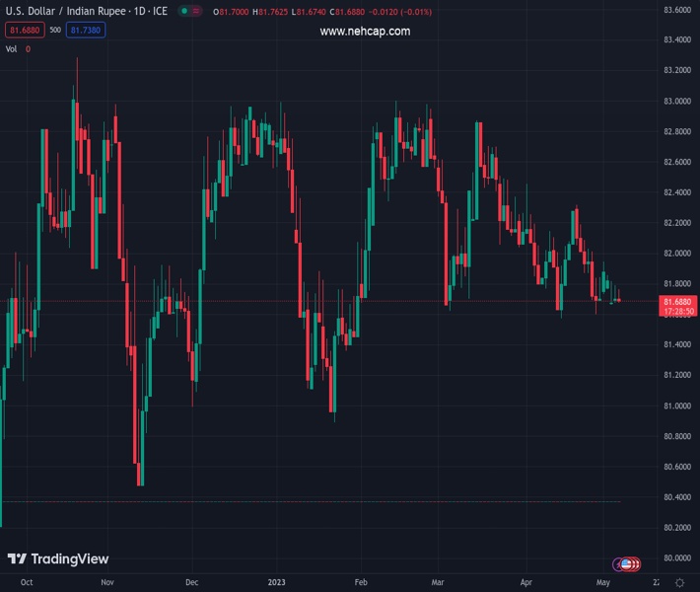Click the TradingView logo
This screenshot has height=592, width=700.
click(57, 559)
